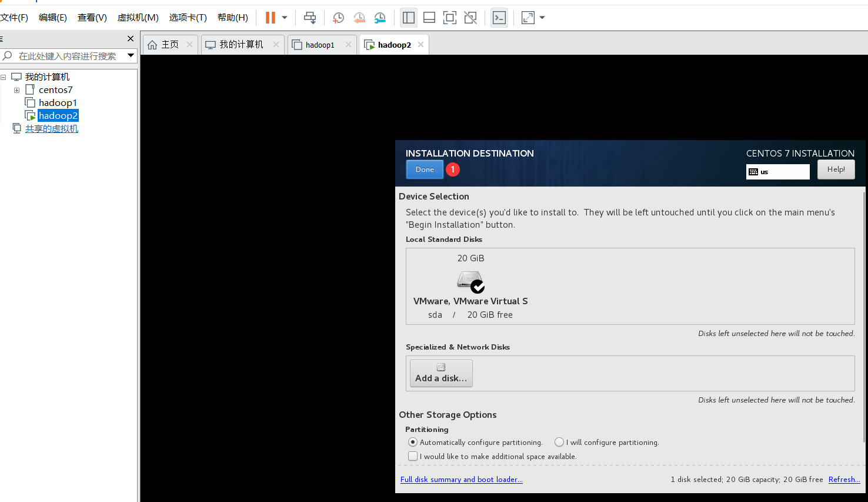Open the power options dropdown next to pause
The image size is (868, 502).
pos(285,18)
